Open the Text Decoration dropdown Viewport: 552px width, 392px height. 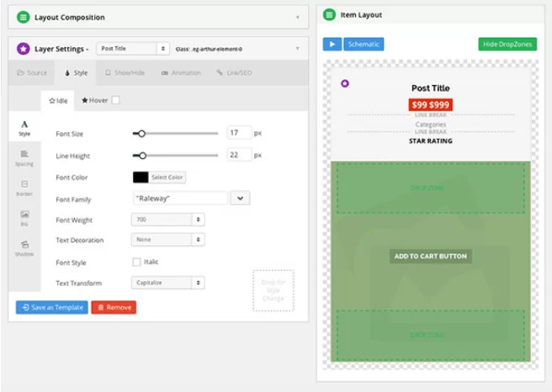coord(168,240)
